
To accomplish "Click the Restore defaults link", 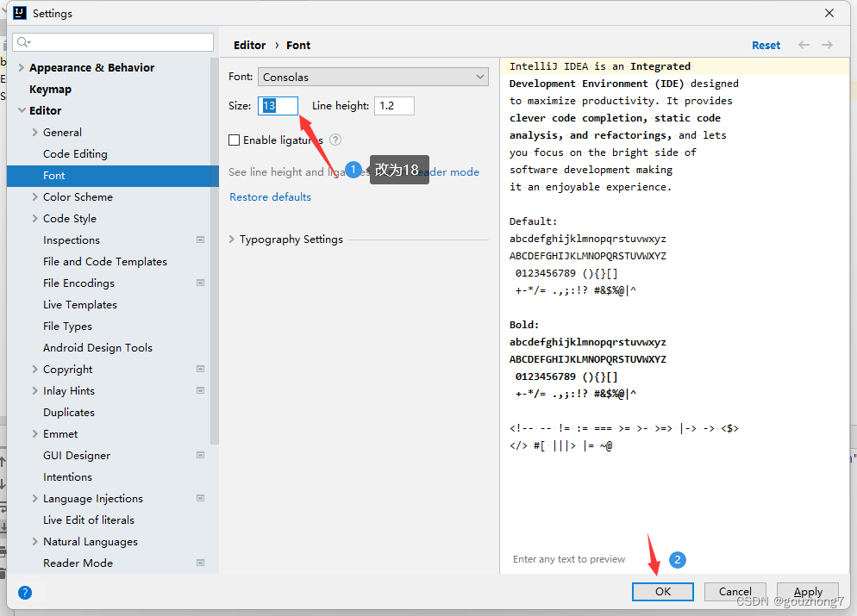I will tap(270, 196).
